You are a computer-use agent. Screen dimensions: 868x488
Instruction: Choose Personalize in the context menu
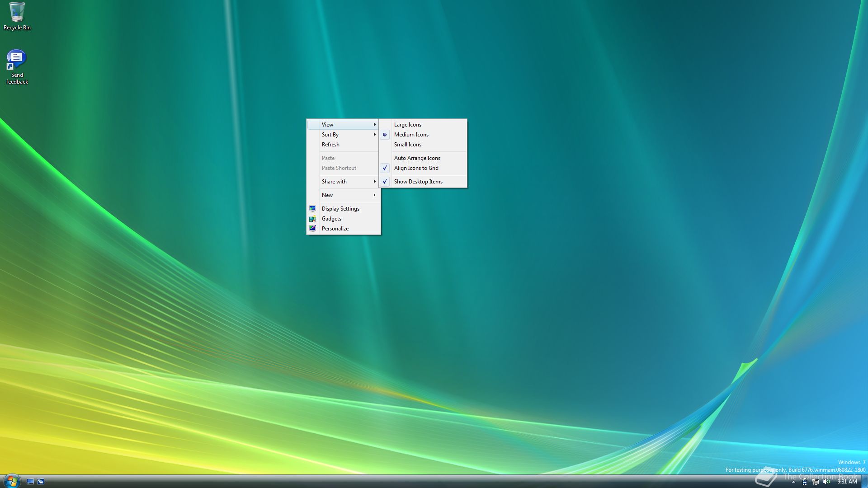click(343, 229)
